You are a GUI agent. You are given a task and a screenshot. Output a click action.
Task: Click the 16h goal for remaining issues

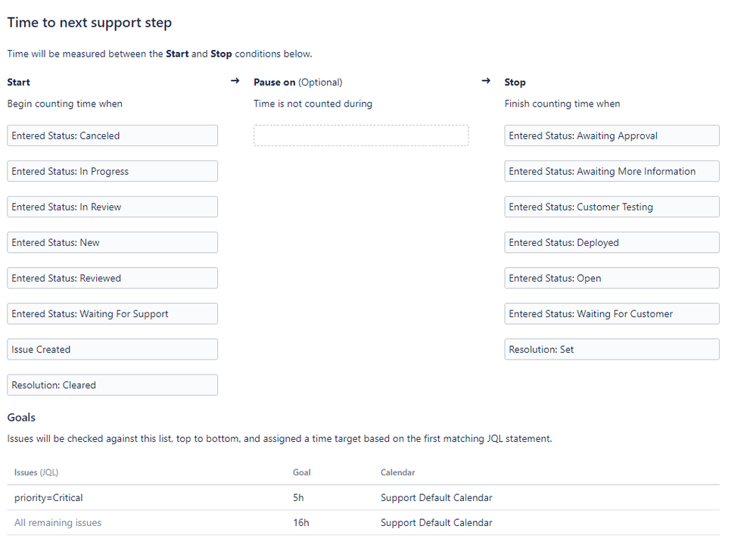[300, 523]
